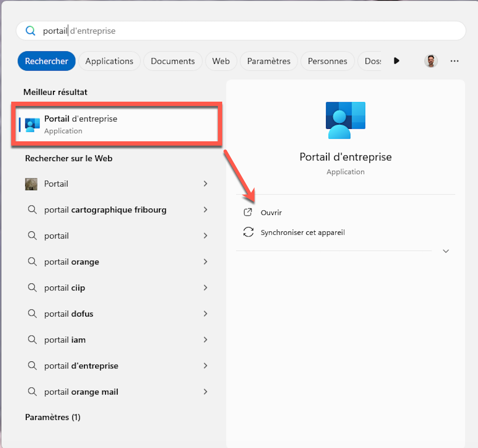478x448 pixels.
Task: Click the sync arrows icon
Action: pos(248,232)
